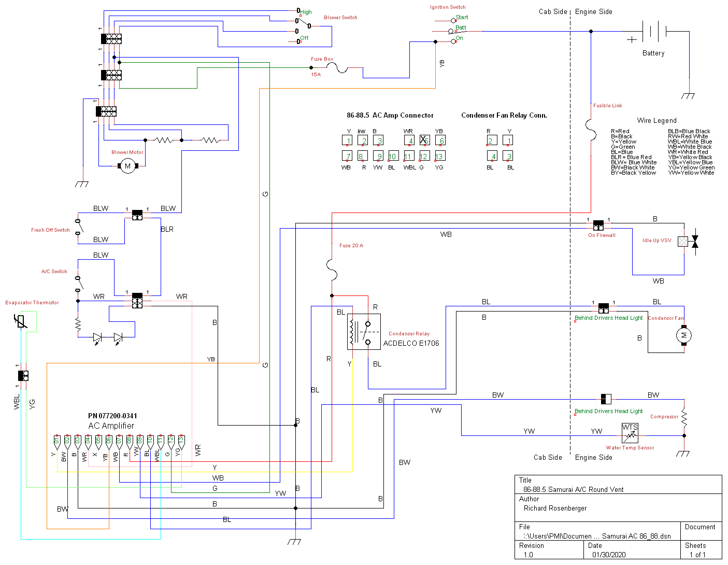Click pin 2 of Condenser Fan Relay Conn.

pyautogui.click(x=492, y=140)
